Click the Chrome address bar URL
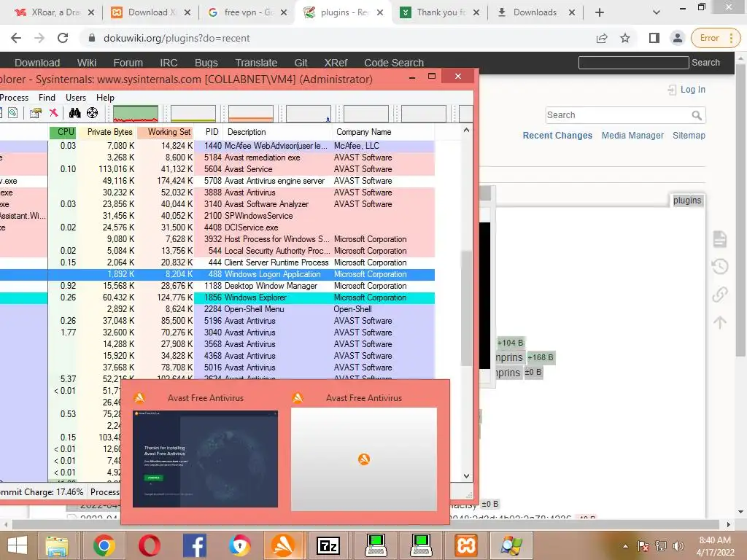Screen dimensions: 747x560 coord(177,38)
